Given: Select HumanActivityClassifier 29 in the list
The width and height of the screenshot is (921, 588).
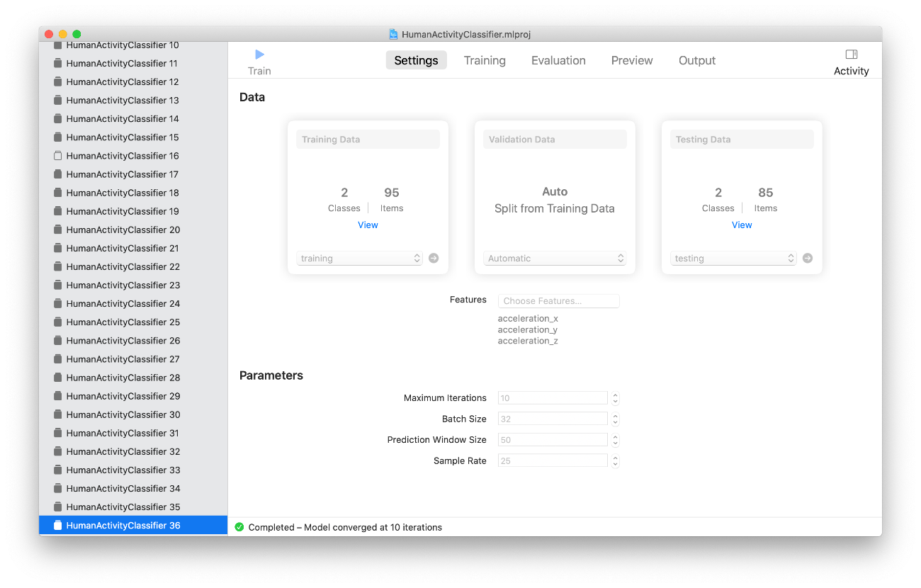Looking at the screenshot, I should coord(133,396).
